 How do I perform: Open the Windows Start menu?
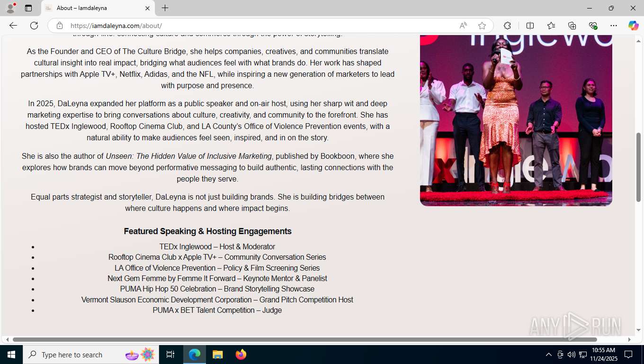tap(11, 355)
